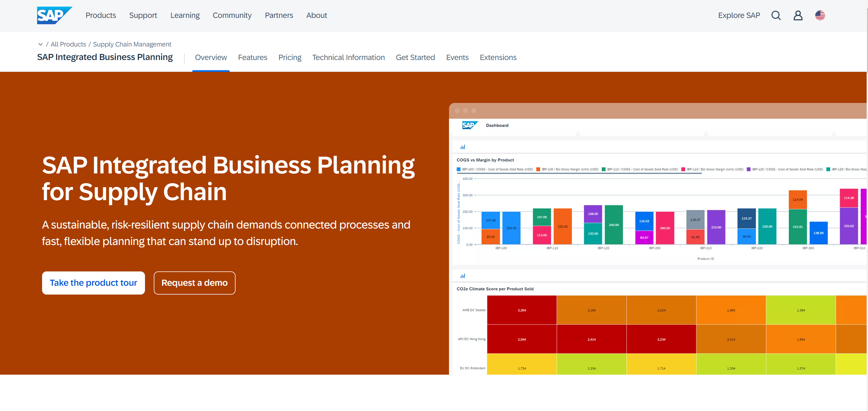Click the blue IBP-100 COGS legend swatch
Image resolution: width=868 pixels, height=411 pixels.
(459, 169)
